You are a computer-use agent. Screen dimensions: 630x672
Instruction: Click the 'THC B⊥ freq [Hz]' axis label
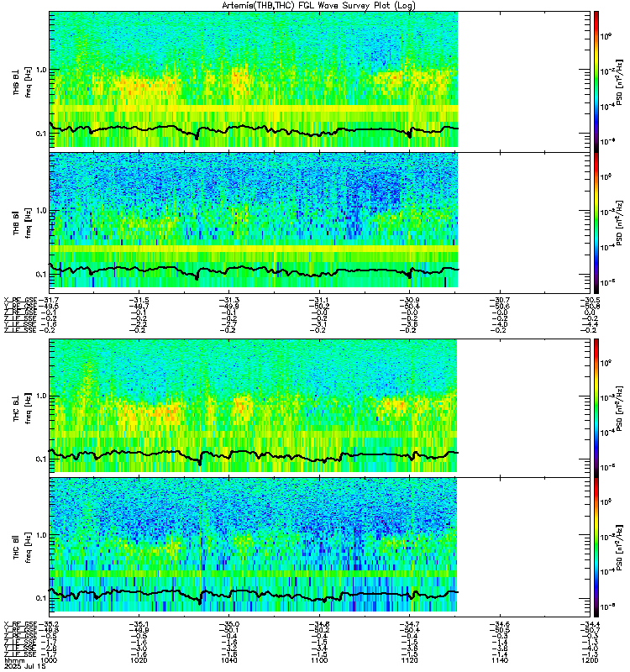pyautogui.click(x=23, y=408)
